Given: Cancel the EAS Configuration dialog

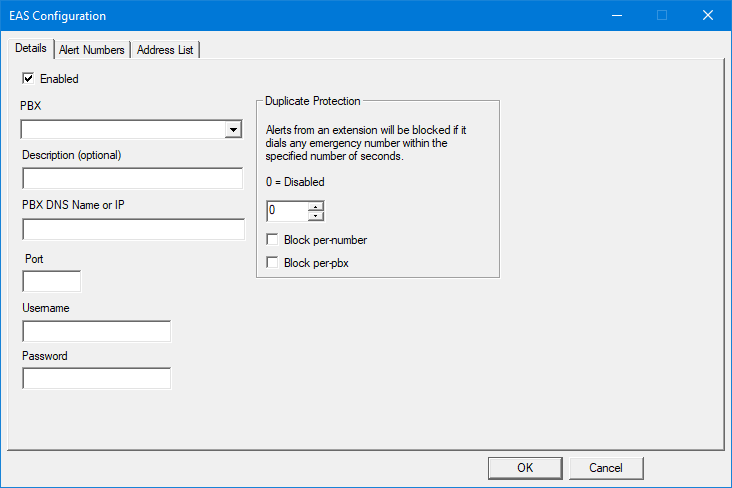Looking at the screenshot, I should pyautogui.click(x=605, y=467).
